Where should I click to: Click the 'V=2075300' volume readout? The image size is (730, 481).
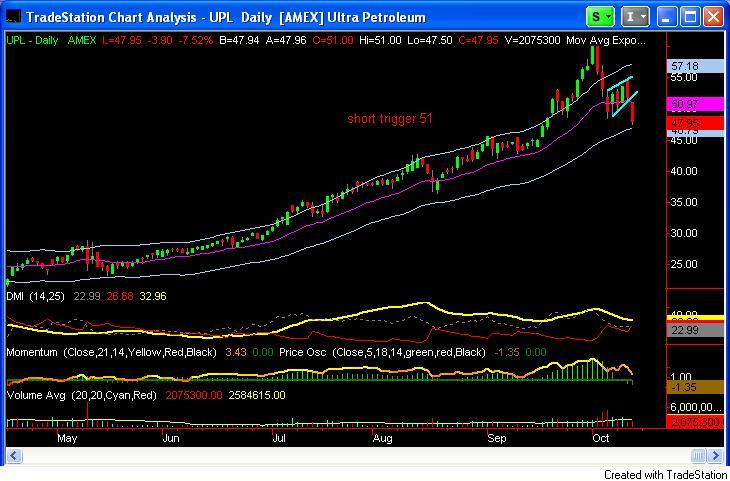pyautogui.click(x=533, y=41)
